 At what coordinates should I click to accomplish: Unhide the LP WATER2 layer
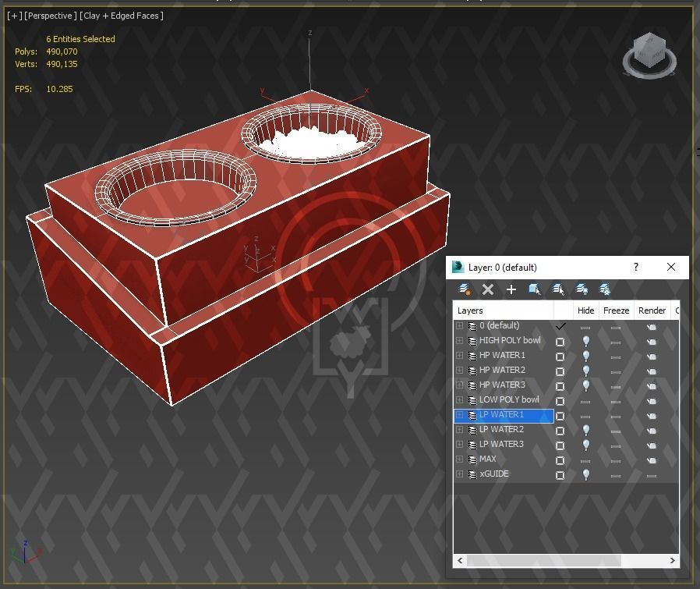(x=586, y=431)
